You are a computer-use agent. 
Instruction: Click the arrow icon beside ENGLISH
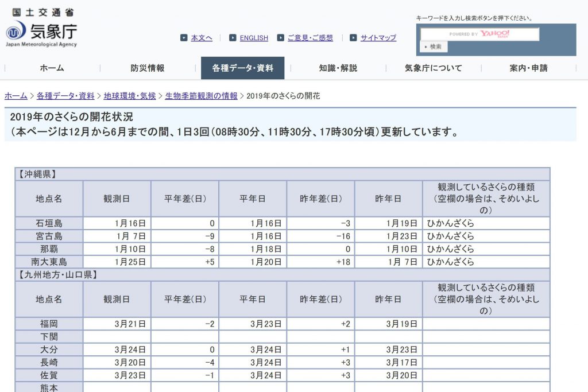click(233, 38)
